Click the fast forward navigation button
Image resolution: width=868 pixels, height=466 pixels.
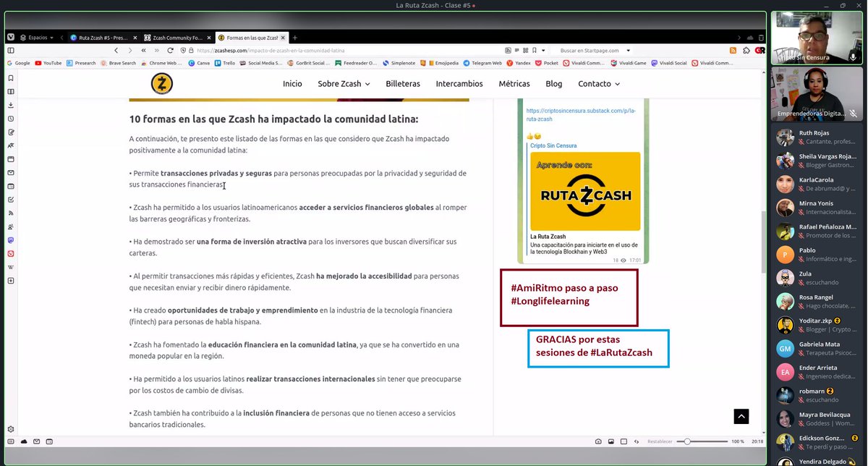156,51
